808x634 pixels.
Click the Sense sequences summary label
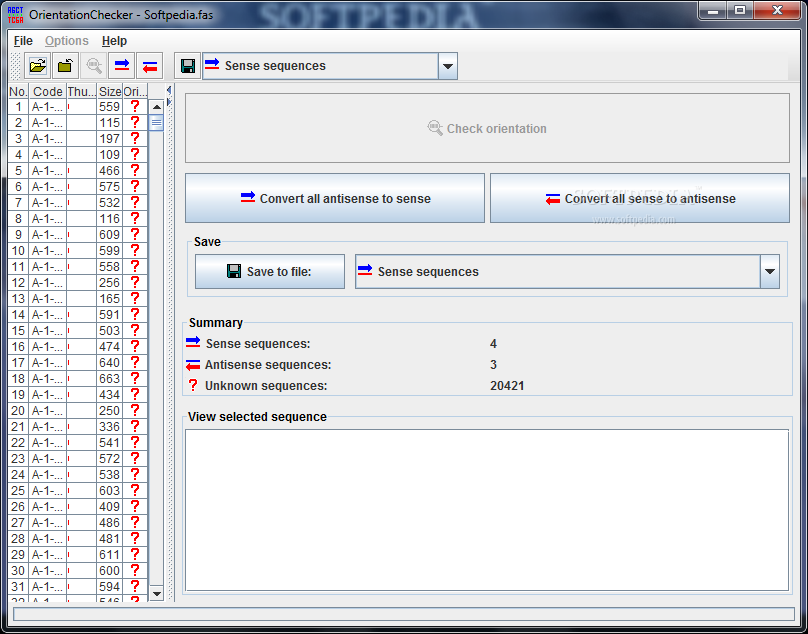coord(258,344)
